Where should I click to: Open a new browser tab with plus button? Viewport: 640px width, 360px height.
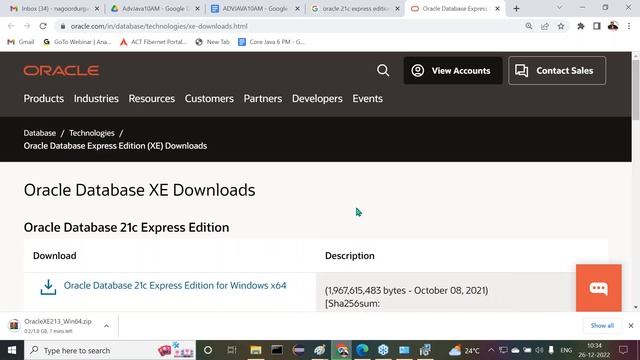516,9
